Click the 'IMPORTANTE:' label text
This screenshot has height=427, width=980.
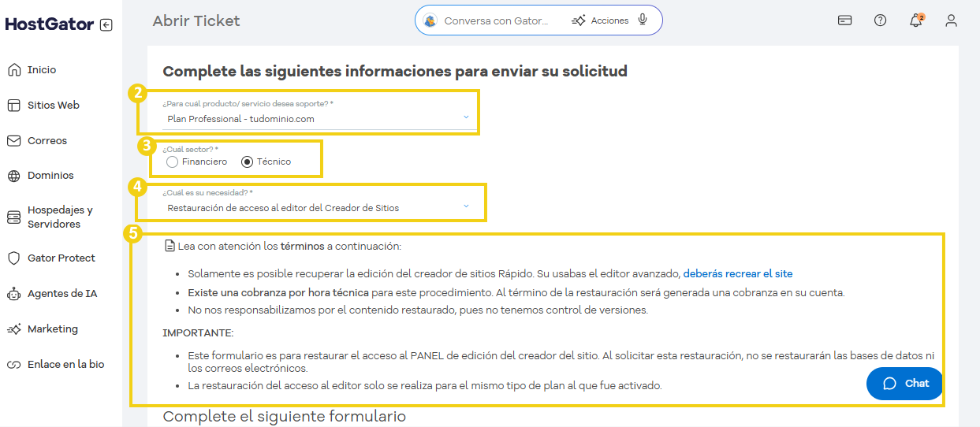198,333
